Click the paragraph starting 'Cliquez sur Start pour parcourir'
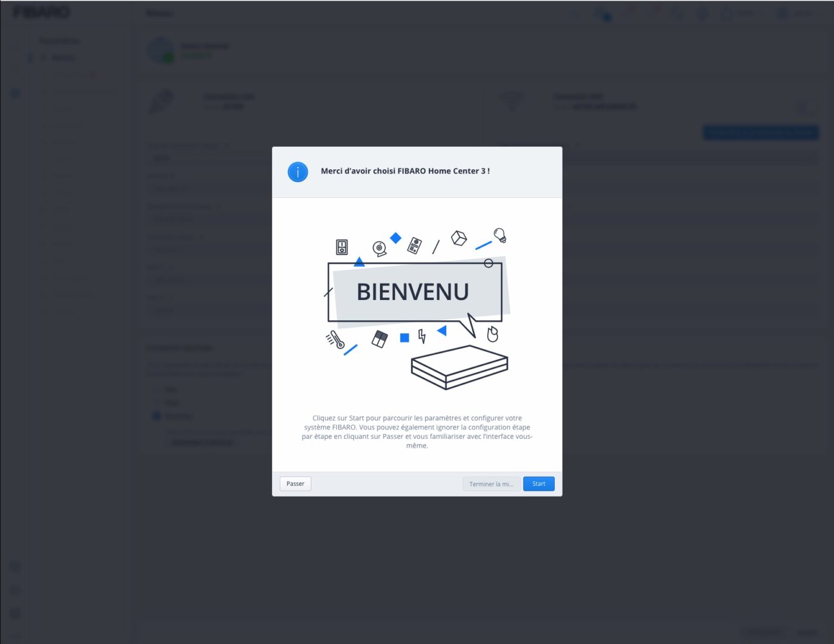 (417, 432)
